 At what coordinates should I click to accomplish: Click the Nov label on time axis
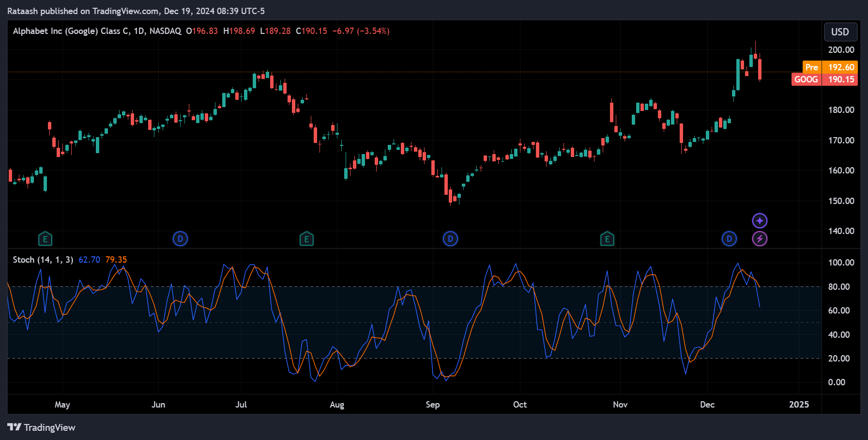tap(620, 405)
